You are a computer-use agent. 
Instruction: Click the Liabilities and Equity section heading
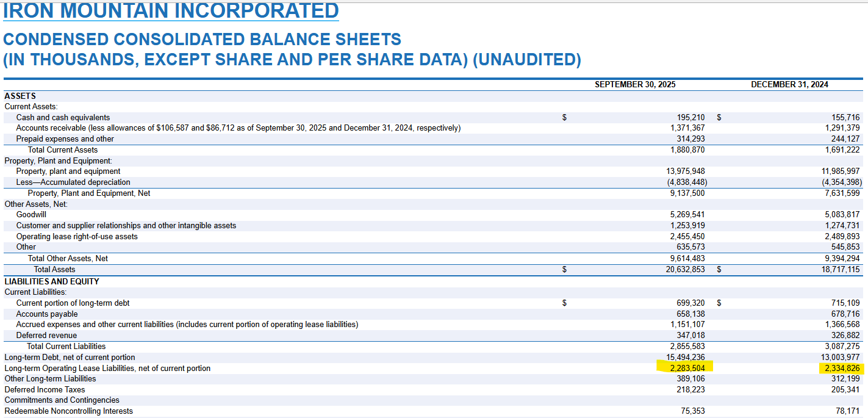point(51,281)
